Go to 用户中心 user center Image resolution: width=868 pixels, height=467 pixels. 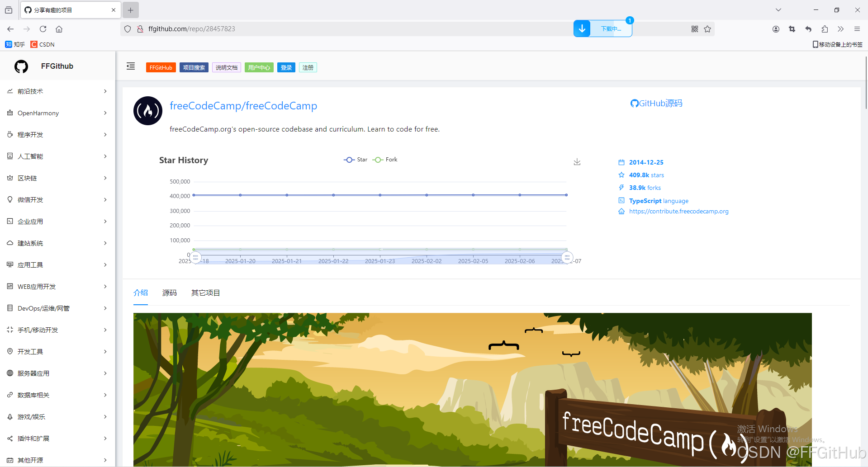click(259, 67)
